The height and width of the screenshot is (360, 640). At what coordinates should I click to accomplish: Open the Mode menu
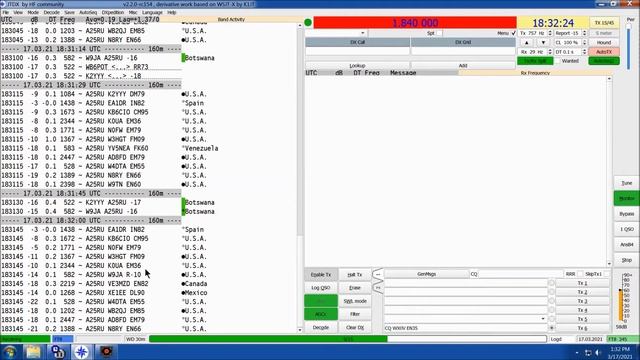(33, 12)
